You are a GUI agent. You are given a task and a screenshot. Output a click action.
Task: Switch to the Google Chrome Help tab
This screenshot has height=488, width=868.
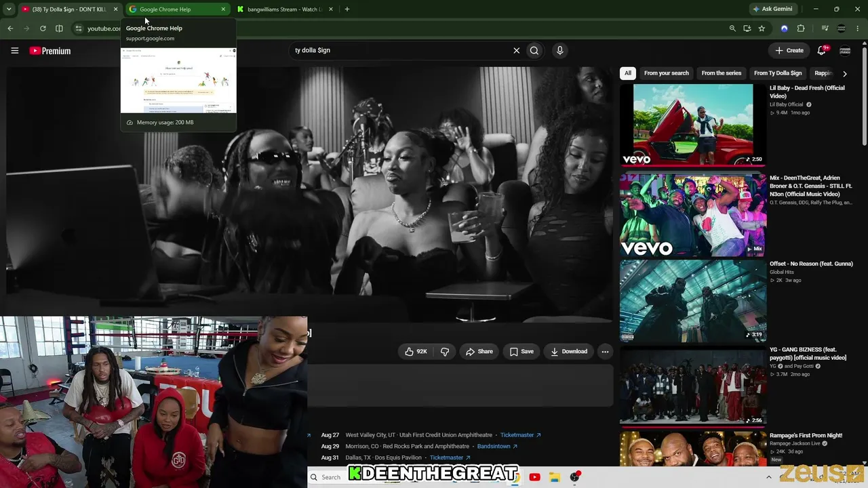pyautogui.click(x=178, y=9)
